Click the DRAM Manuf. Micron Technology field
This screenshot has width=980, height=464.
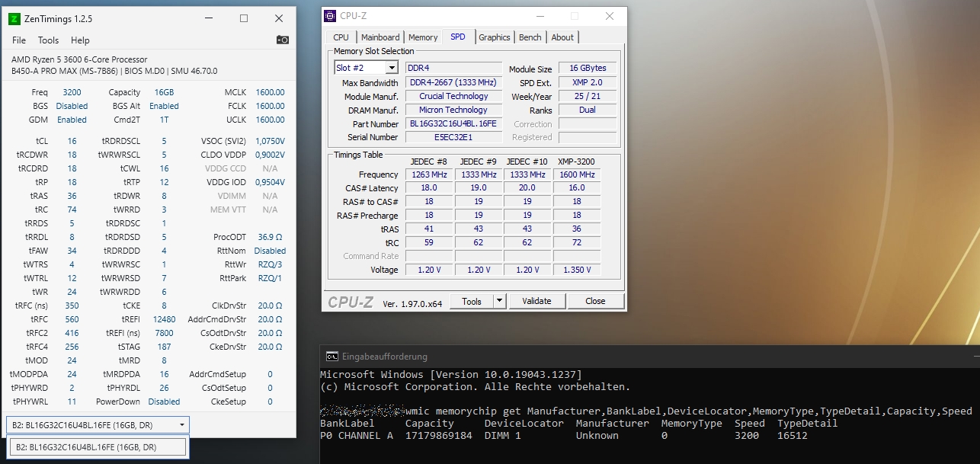[x=453, y=110]
